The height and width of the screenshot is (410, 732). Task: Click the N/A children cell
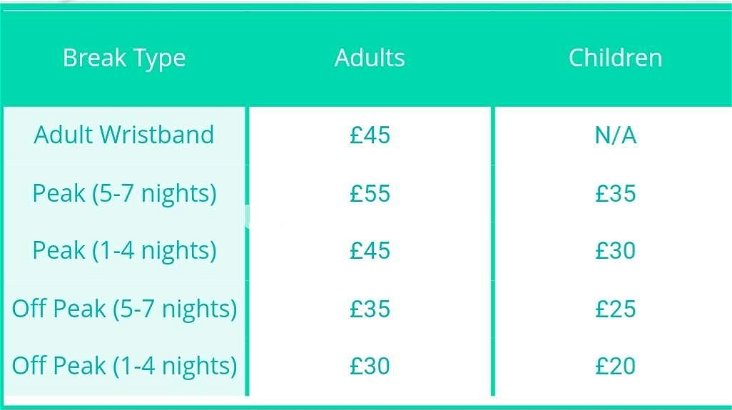tap(615, 135)
